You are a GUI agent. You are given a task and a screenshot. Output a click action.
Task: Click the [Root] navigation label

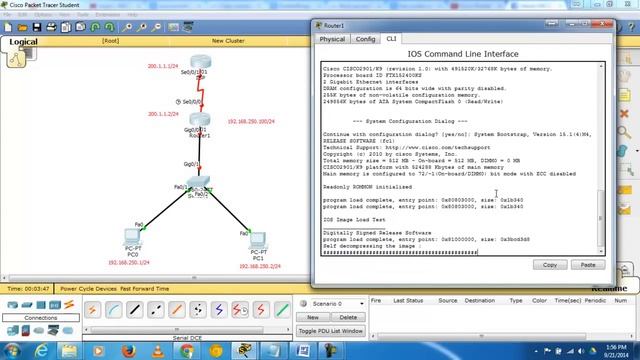pos(110,41)
